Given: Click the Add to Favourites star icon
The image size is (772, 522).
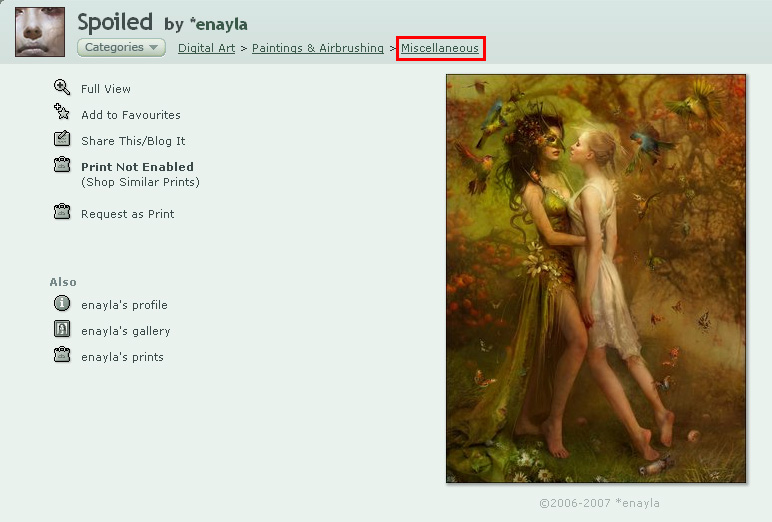Looking at the screenshot, I should (x=62, y=112).
